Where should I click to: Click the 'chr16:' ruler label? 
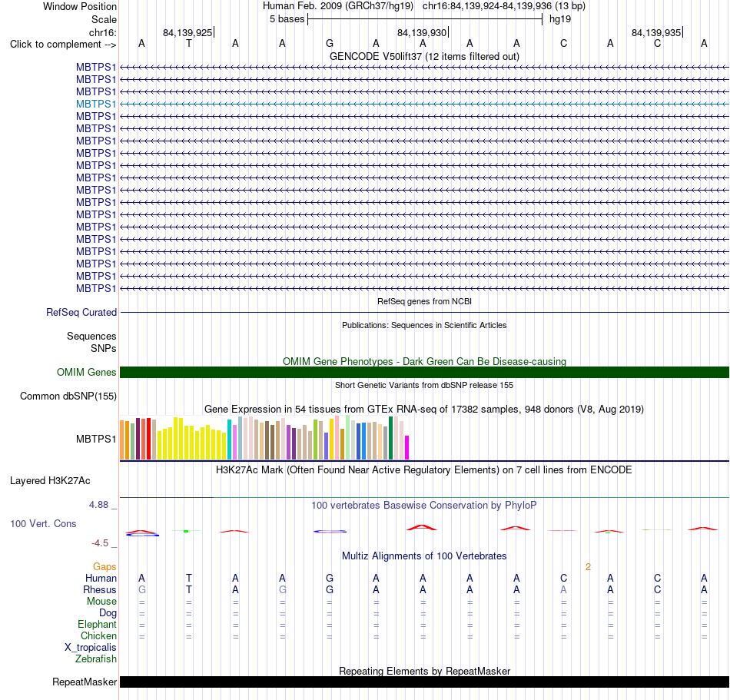(102, 32)
